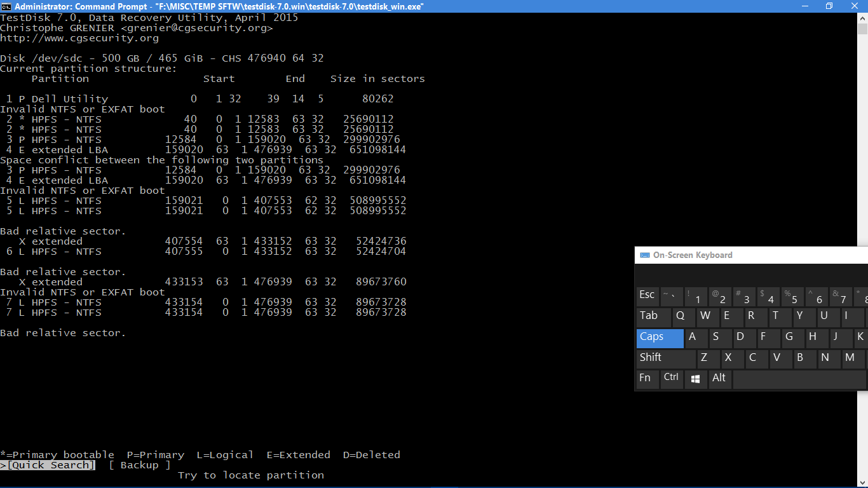The image size is (868, 488).
Task: Click the R key on On-Screen Keyboard
Action: 756,317
